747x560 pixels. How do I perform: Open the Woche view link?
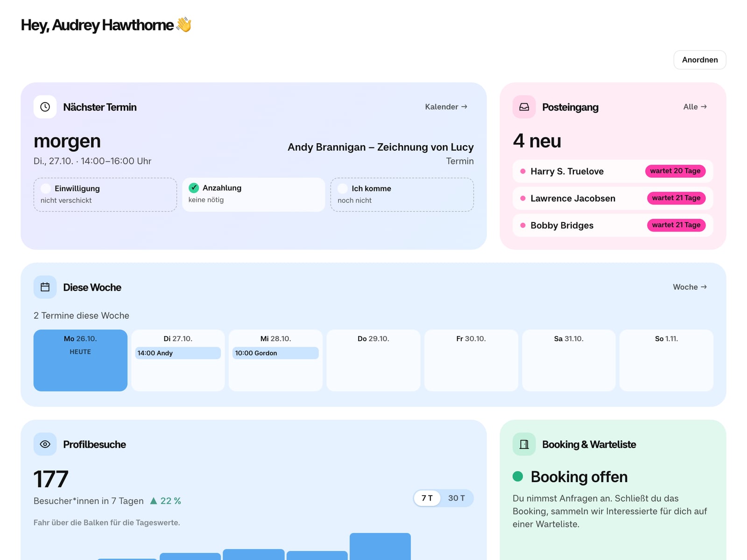tap(690, 287)
